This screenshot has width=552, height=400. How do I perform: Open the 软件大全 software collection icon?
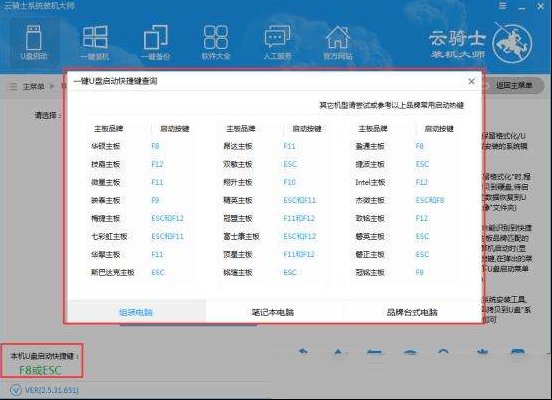216,42
